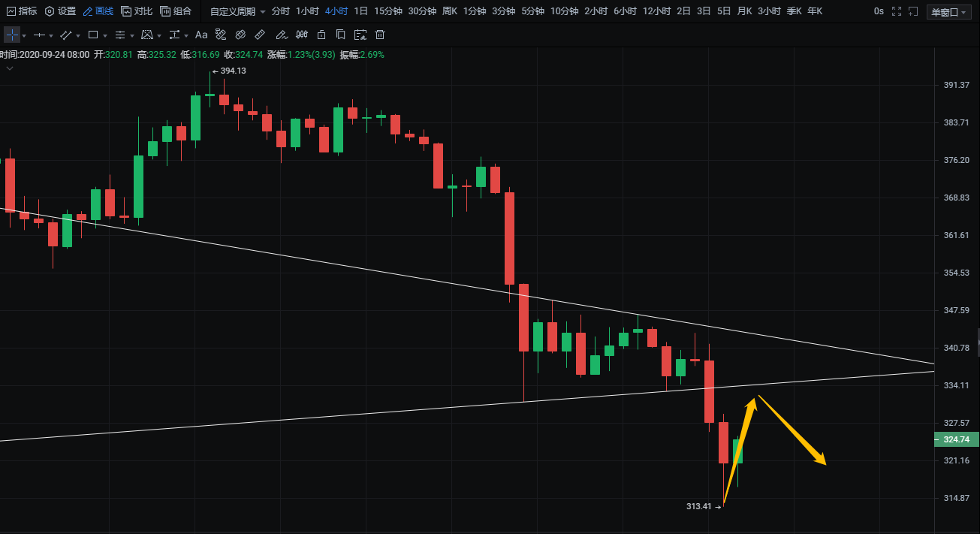Viewport: 980px width, 534px height.
Task: Select the ruler measurement tool
Action: coord(260,35)
